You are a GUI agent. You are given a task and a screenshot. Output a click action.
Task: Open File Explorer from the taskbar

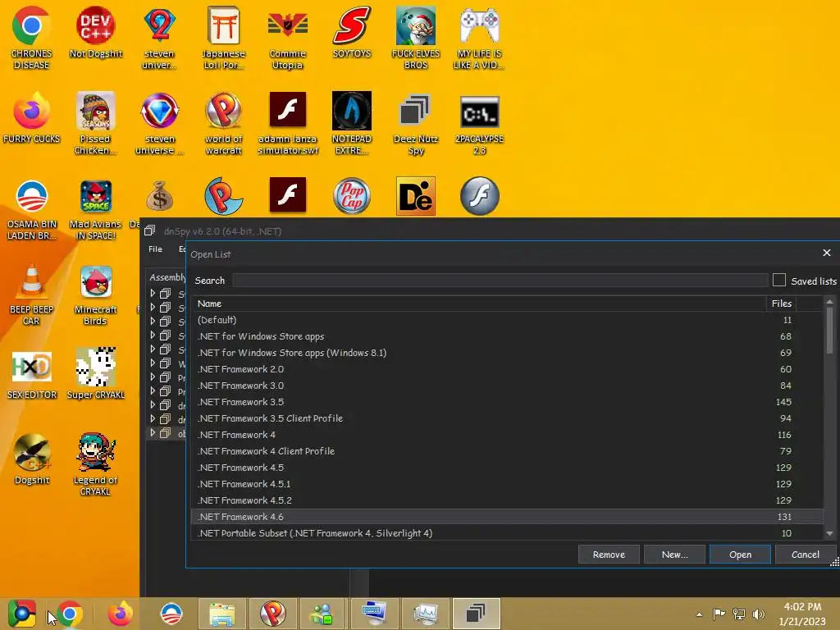pyautogui.click(x=221, y=614)
